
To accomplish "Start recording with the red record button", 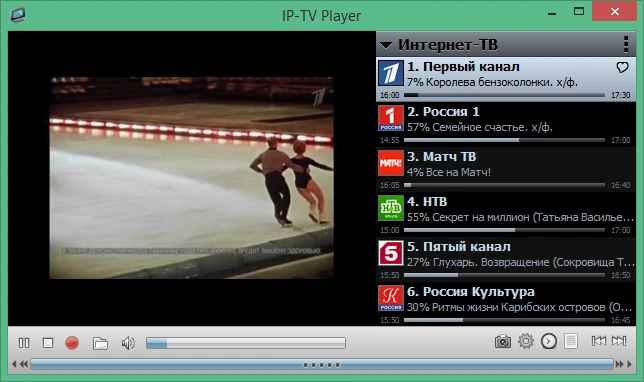I will pos(72,343).
